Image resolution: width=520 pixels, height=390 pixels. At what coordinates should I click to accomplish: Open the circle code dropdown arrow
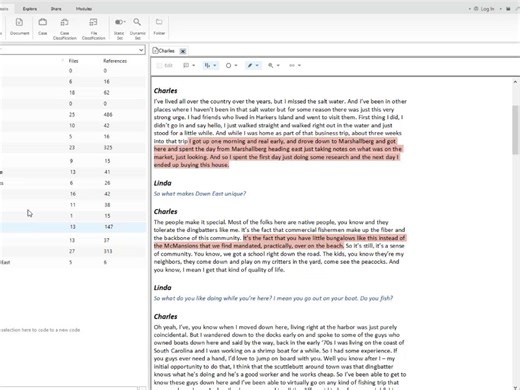[x=236, y=65]
